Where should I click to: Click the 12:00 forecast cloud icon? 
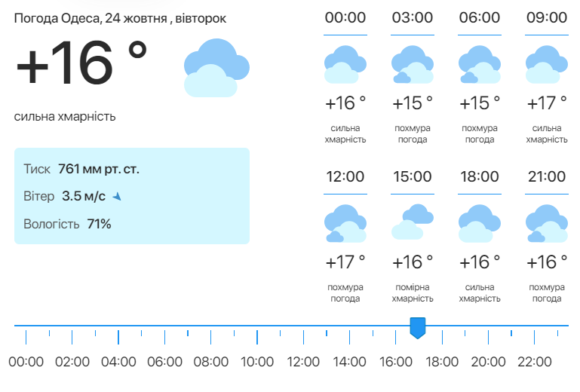pos(345,223)
